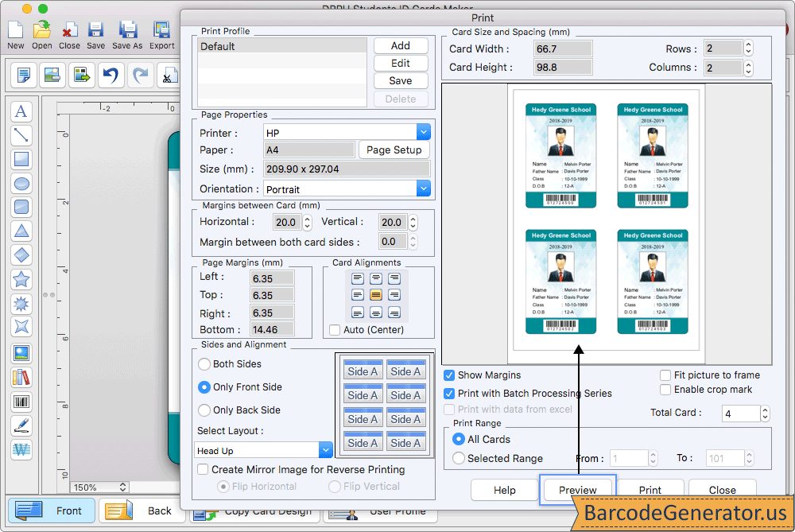Select the Triangle shape tool
795x532 pixels.
[21, 231]
